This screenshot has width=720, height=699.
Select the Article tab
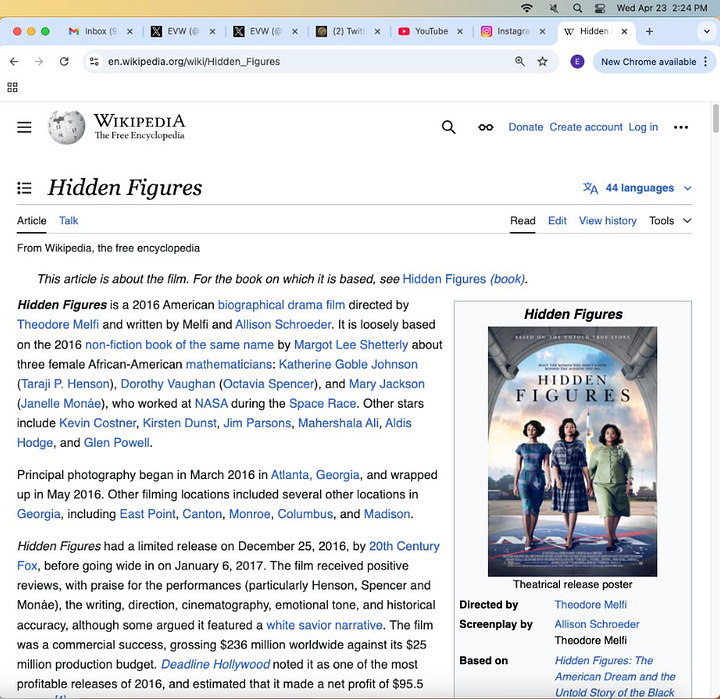click(32, 221)
